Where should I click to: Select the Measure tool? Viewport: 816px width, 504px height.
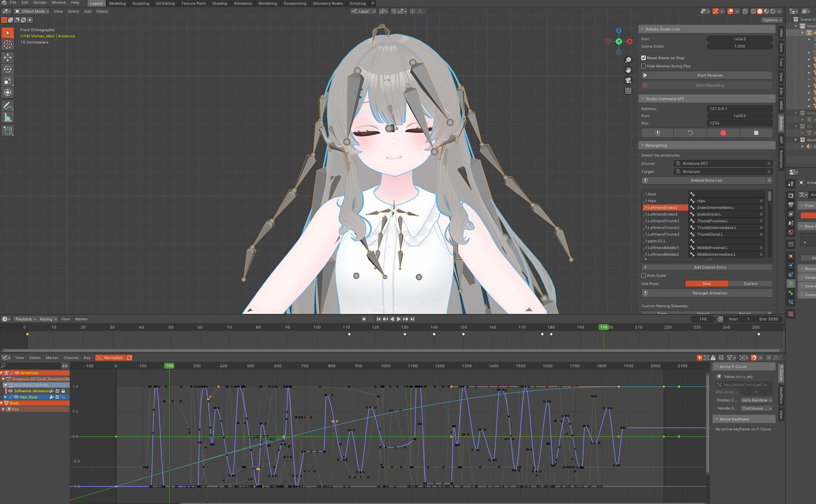(x=8, y=118)
